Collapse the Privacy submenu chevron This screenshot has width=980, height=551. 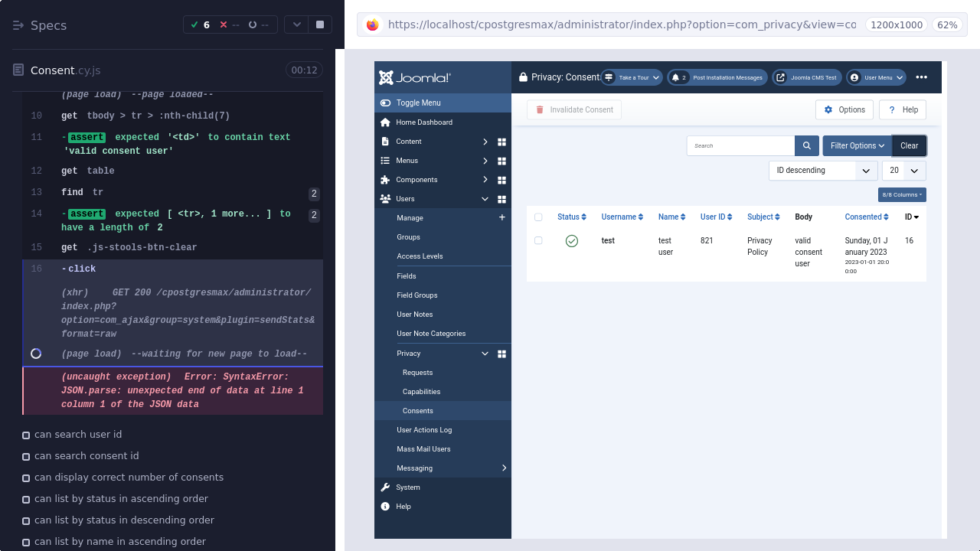(x=485, y=354)
